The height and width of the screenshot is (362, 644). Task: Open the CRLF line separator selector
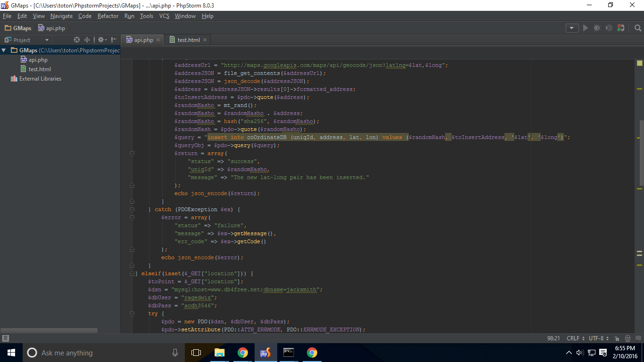[x=576, y=338]
